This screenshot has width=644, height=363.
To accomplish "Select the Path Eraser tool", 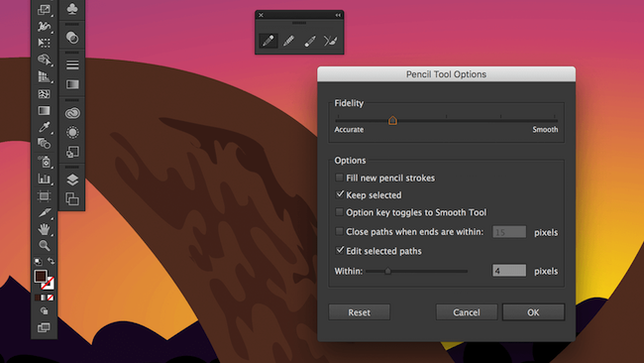I will (310, 41).
